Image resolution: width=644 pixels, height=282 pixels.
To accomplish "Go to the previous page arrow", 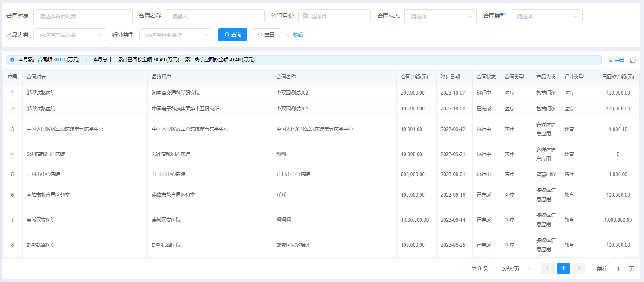I will [x=547, y=268].
